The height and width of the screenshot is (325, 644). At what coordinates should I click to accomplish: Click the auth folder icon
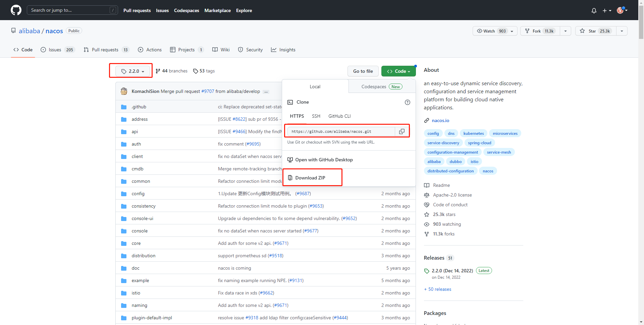pos(124,144)
